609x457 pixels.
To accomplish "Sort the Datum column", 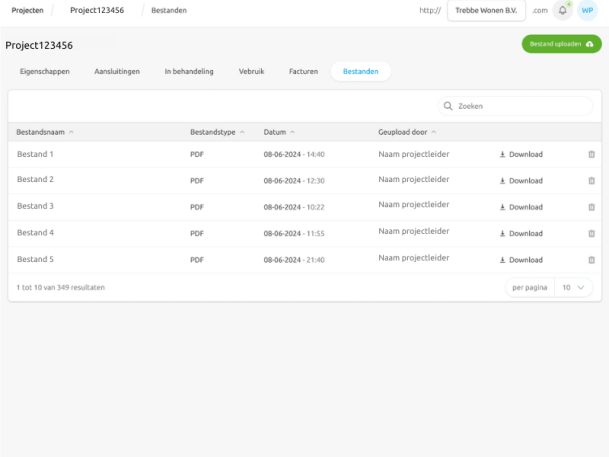I will (x=278, y=132).
